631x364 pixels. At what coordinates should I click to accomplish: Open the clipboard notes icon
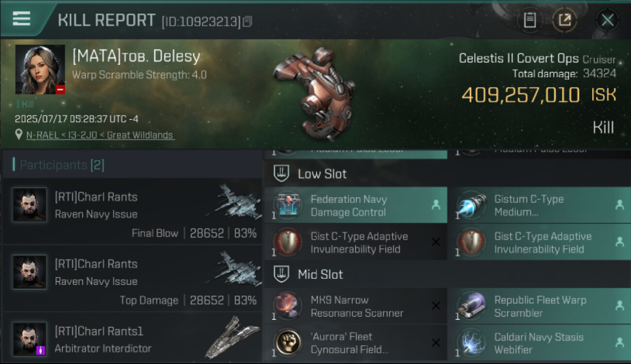pos(530,20)
